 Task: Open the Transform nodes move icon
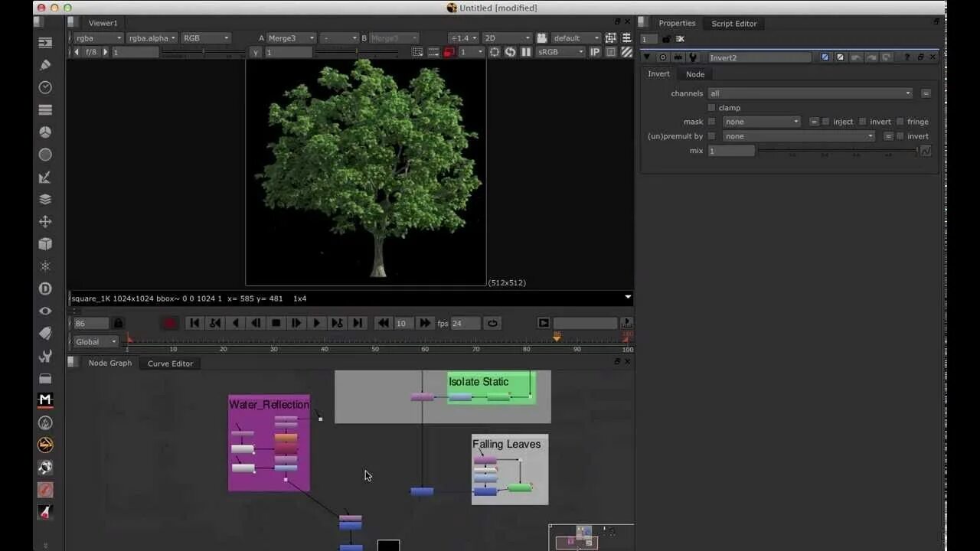coord(45,222)
